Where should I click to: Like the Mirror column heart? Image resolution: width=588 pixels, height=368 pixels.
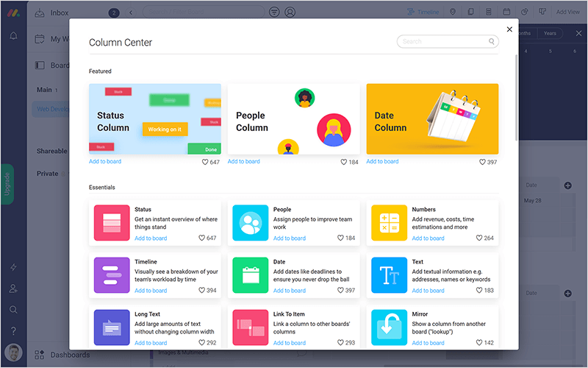pyautogui.click(x=479, y=342)
